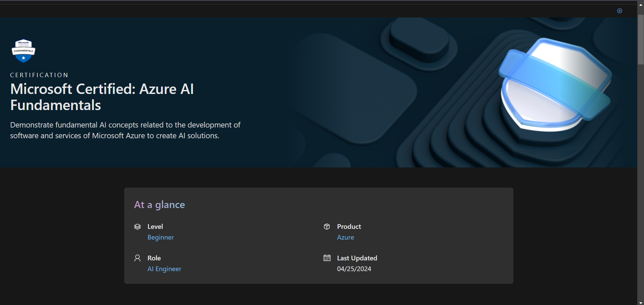Image resolution: width=644 pixels, height=305 pixels.
Task: Click the calendar icon beside Last Updated
Action: point(327,258)
